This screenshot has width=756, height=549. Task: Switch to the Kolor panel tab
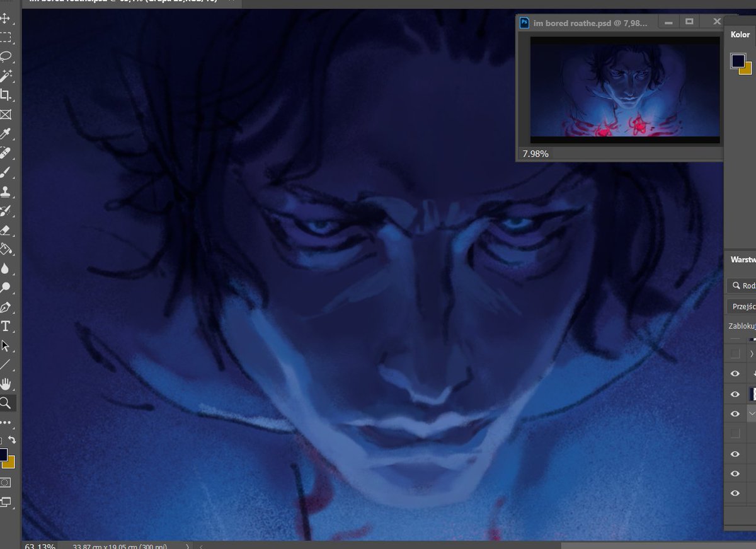[740, 35]
